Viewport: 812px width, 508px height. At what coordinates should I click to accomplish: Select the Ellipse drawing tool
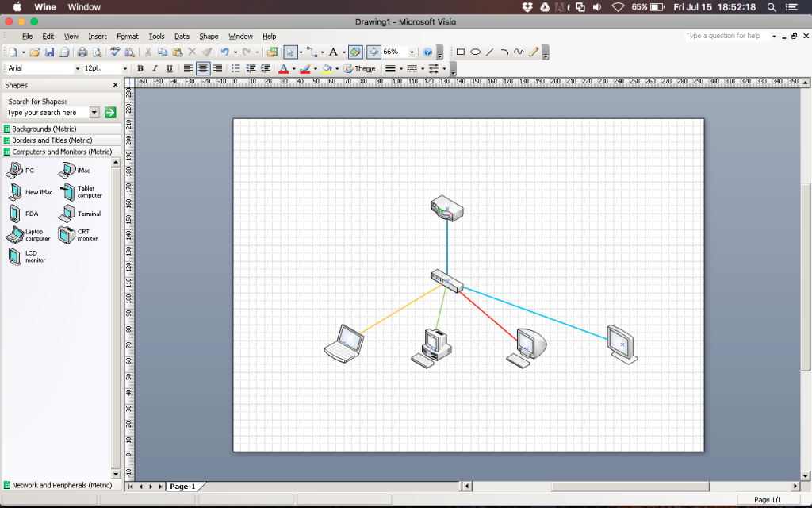click(x=476, y=52)
